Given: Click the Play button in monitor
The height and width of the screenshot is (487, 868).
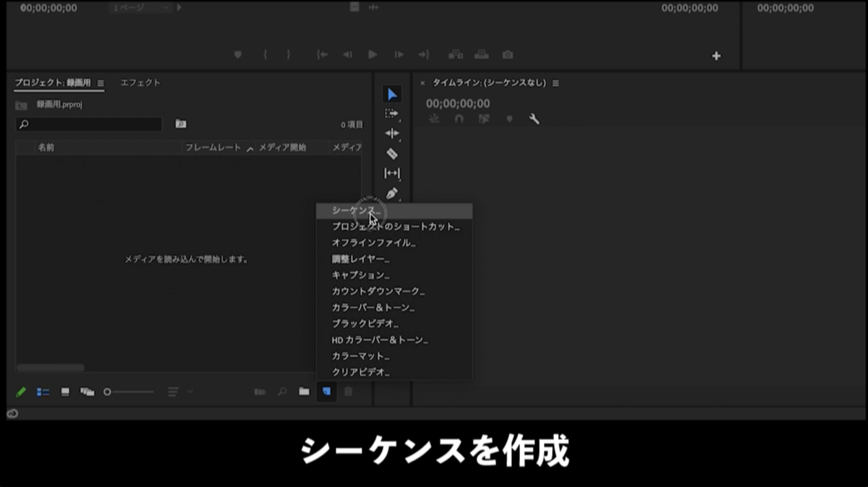Looking at the screenshot, I should [373, 54].
